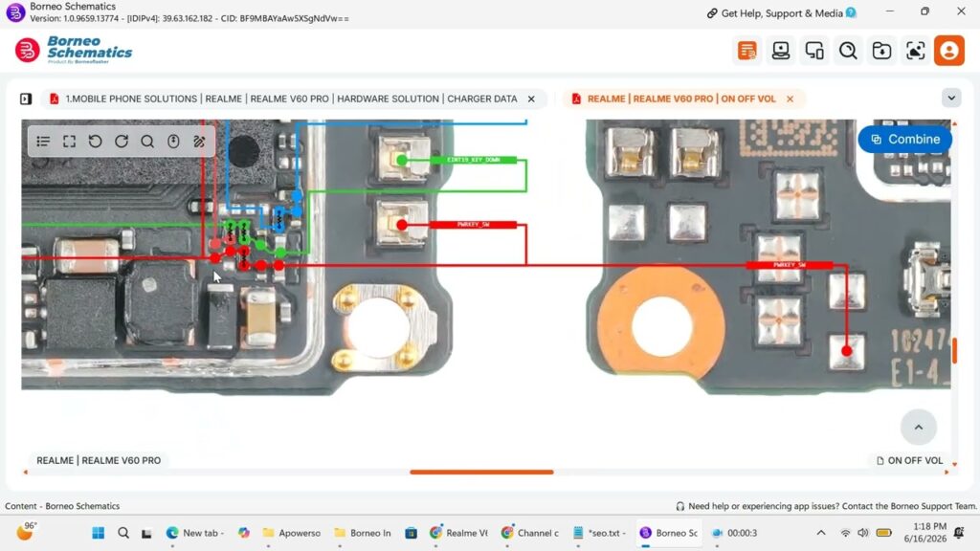This screenshot has height=551, width=980.
Task: Open the search icon in top header
Action: [848, 51]
